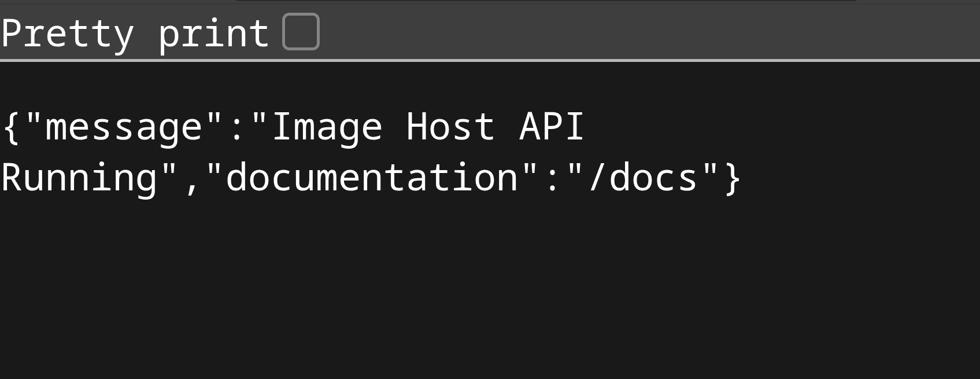Click the "message" key in JSON
The width and height of the screenshot is (980, 379).
coord(123,127)
